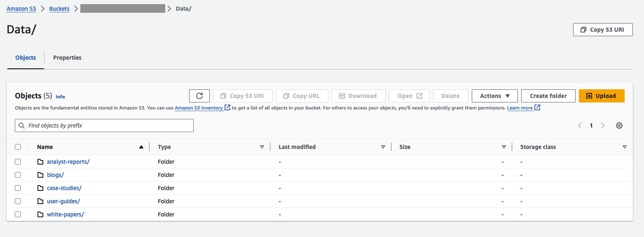The image size is (644, 237).
Task: Go to Amazon S3 breadcrumb
Action: 21,9
